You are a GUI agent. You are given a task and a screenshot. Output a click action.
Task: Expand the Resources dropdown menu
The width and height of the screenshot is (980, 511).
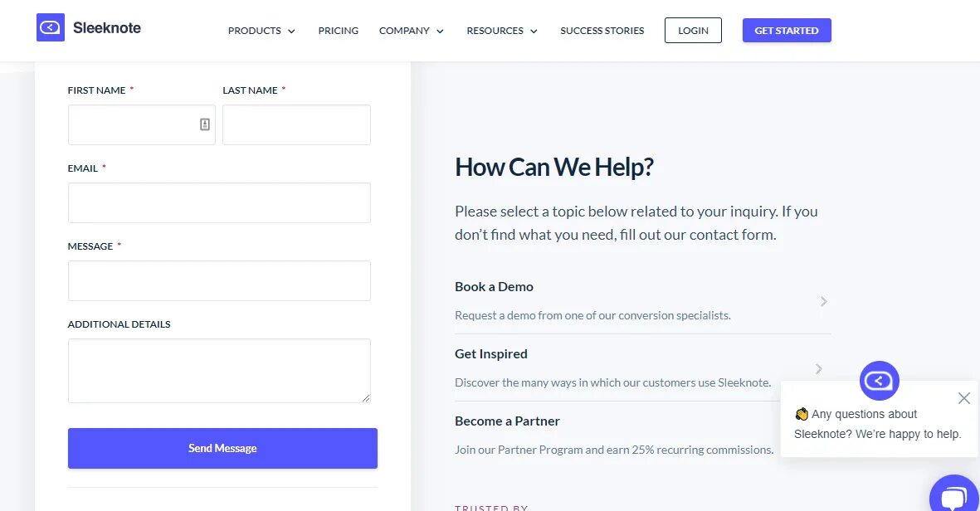[502, 31]
